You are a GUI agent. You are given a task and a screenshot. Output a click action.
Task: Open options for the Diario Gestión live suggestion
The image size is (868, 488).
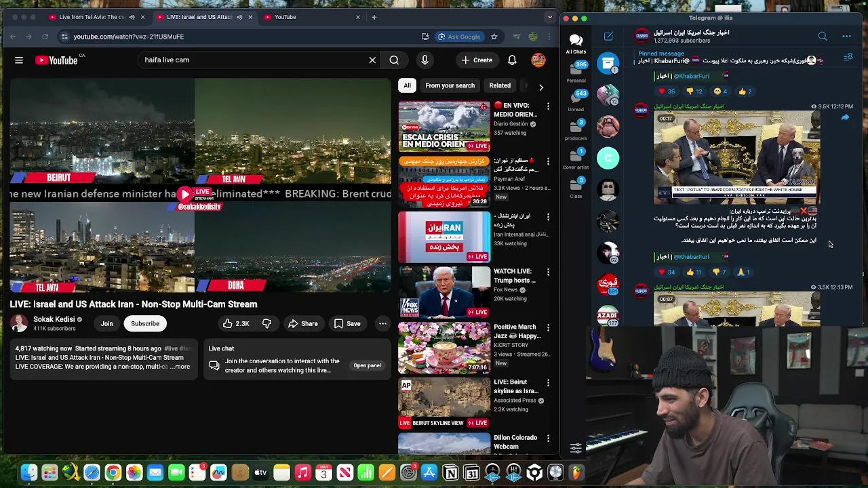tap(548, 106)
